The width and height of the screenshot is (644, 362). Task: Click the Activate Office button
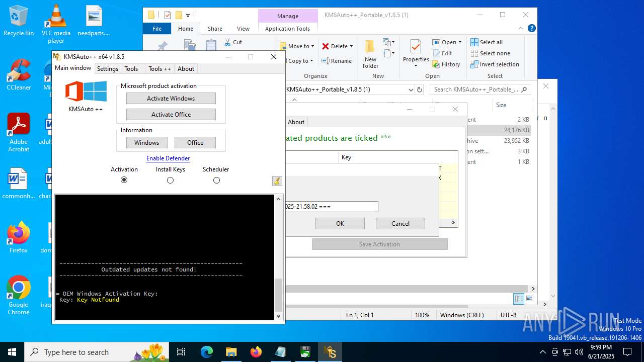tap(171, 115)
